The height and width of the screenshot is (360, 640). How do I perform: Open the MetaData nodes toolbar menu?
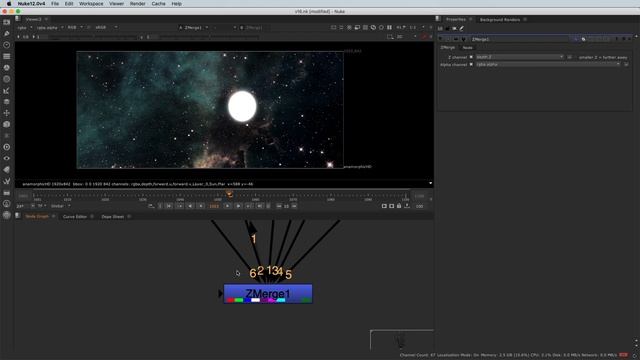(7, 170)
